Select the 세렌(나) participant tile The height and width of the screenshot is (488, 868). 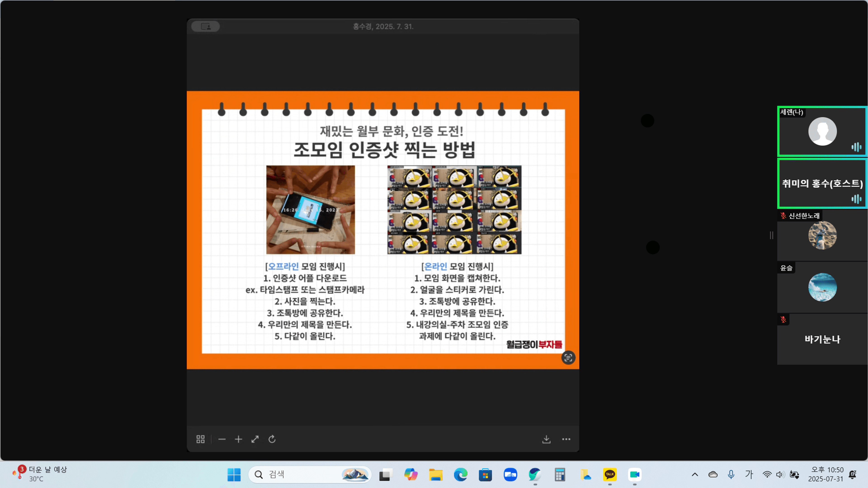[x=822, y=131]
